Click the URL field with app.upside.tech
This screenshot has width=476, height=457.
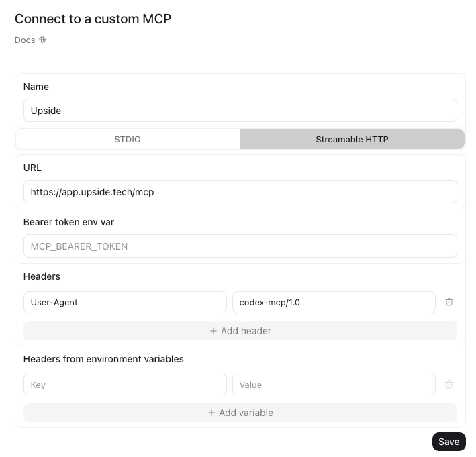click(x=240, y=192)
